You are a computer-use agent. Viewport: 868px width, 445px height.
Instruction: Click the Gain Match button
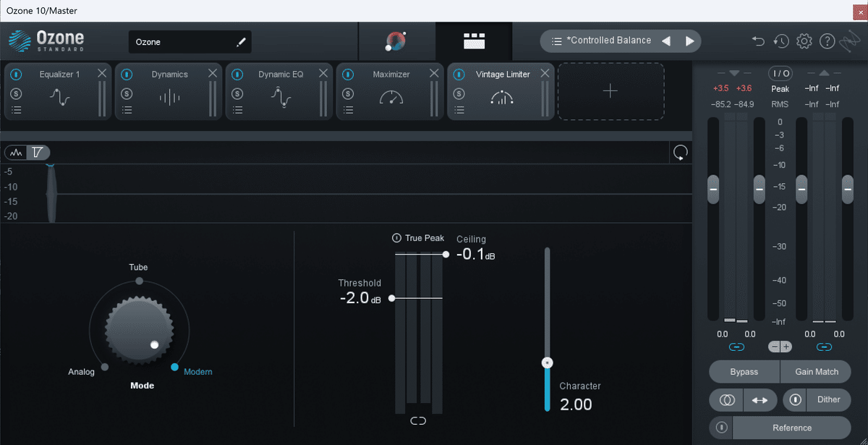817,371
